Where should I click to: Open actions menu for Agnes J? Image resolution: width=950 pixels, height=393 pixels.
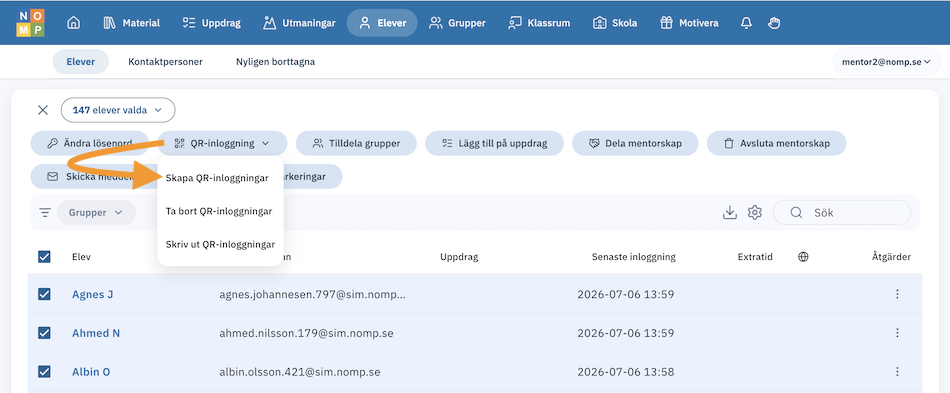(897, 294)
